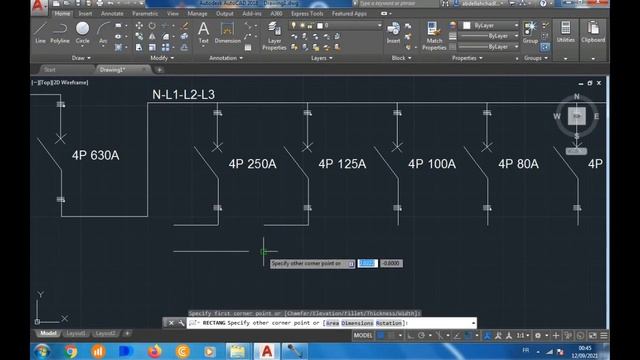Viewport: 640px width, 360px height.
Task: Click the Copy tool in Modify panel
Action: [139, 36]
